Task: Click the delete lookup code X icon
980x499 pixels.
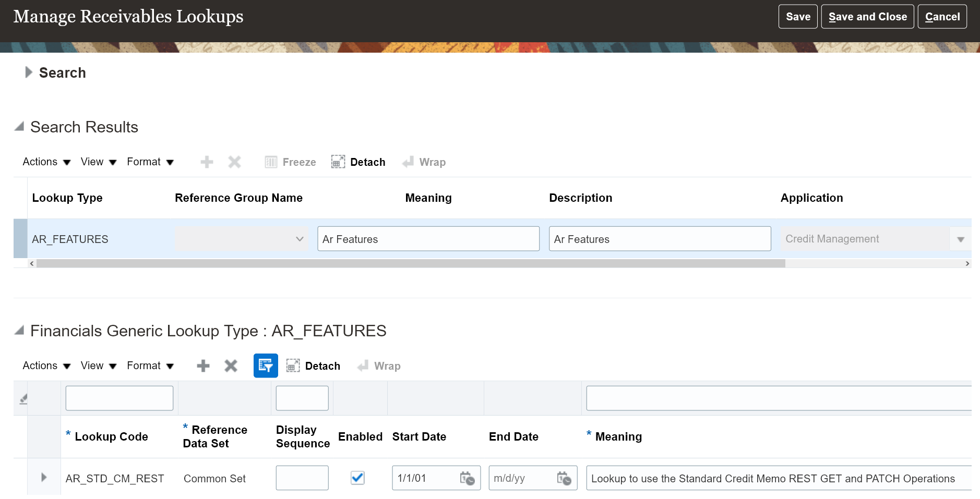Action: tap(231, 366)
